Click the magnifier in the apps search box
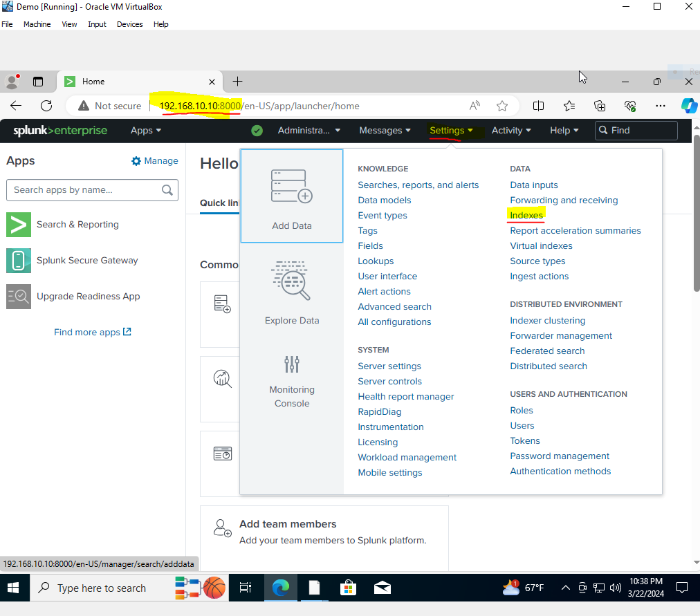The image size is (700, 616). tap(167, 190)
